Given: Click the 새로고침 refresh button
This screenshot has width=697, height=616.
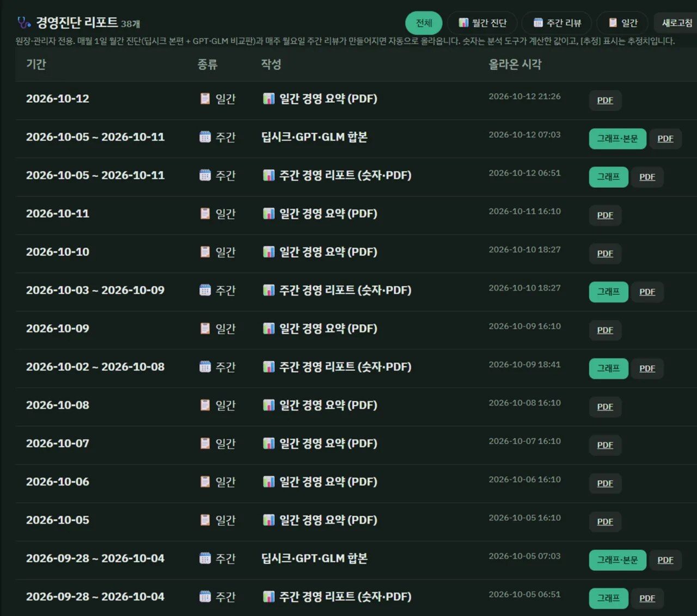Looking at the screenshot, I should coord(676,23).
